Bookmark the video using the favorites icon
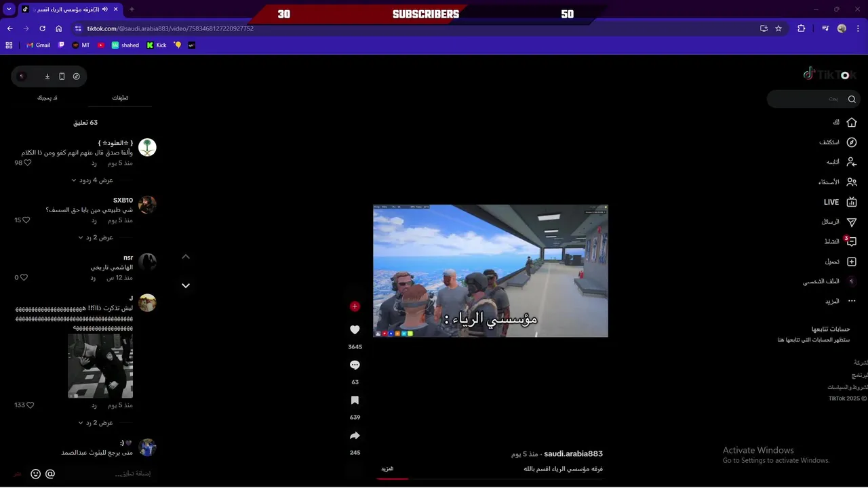This screenshot has width=868, height=488. (x=355, y=401)
